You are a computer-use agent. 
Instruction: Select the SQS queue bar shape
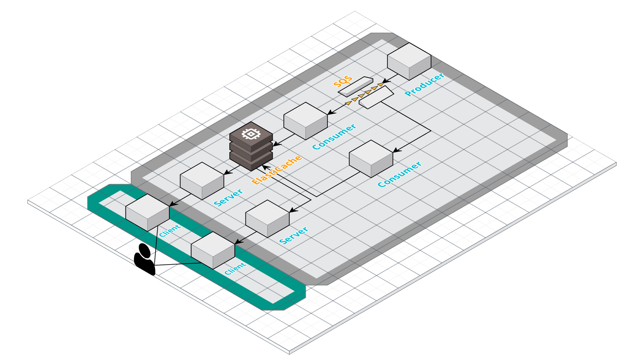tap(355, 86)
